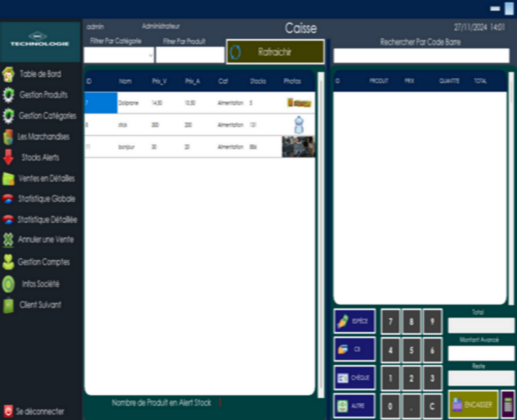The width and height of the screenshot is (517, 420).
Task: Open Gestion Comptes from the sidebar
Action: (43, 262)
